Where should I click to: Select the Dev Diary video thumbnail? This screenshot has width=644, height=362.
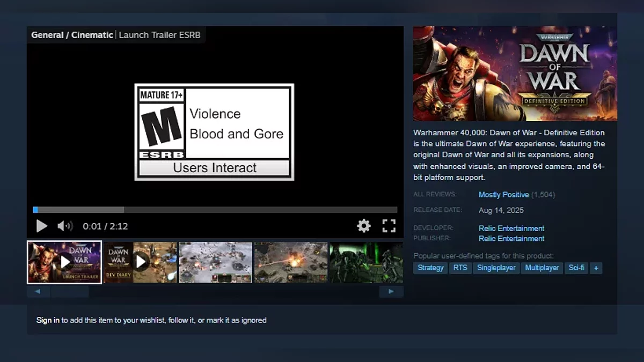click(x=140, y=262)
